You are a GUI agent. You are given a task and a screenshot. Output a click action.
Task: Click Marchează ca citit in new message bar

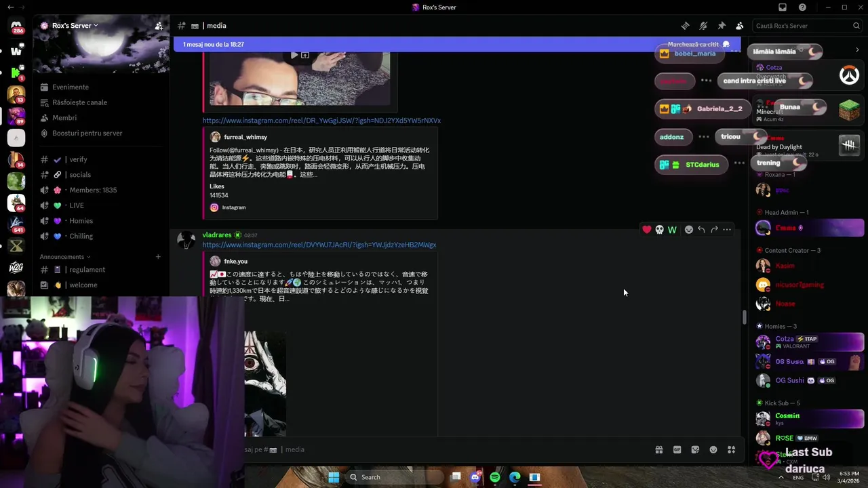point(698,44)
